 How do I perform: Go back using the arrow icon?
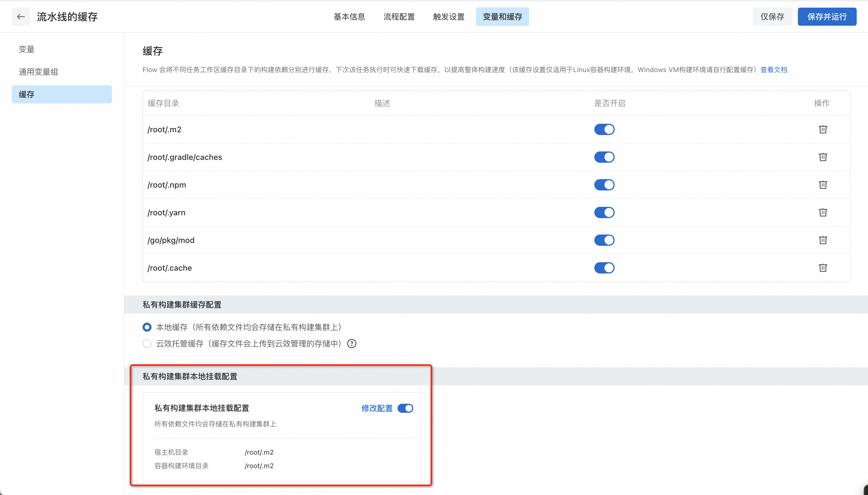pyautogui.click(x=21, y=17)
